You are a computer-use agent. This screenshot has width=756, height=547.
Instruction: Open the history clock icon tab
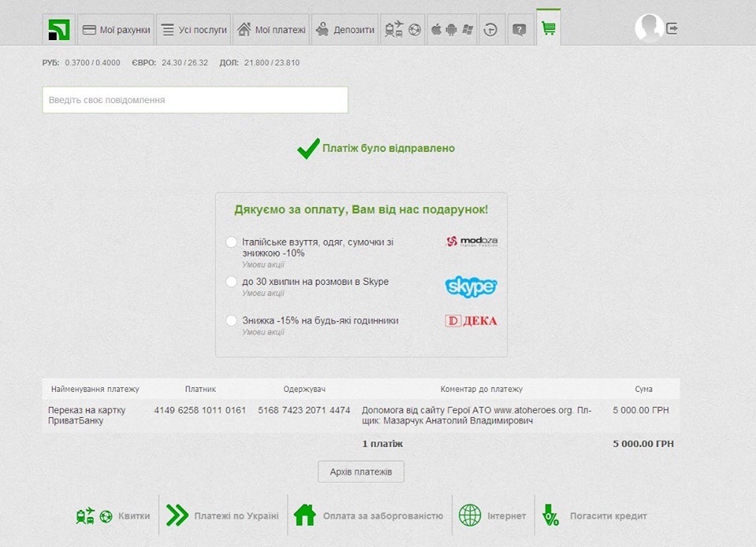(x=491, y=30)
